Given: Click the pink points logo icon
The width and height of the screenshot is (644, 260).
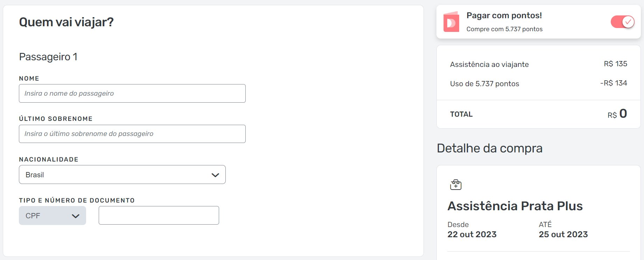Looking at the screenshot, I should pyautogui.click(x=451, y=22).
